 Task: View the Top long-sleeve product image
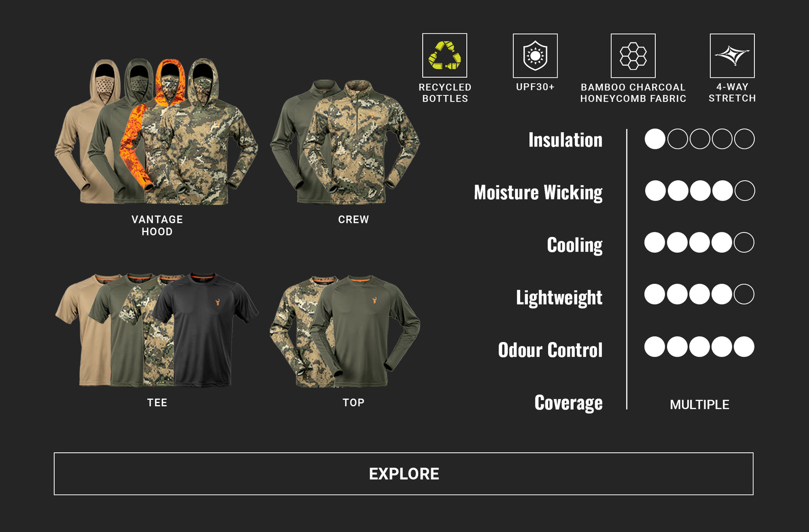(x=345, y=331)
